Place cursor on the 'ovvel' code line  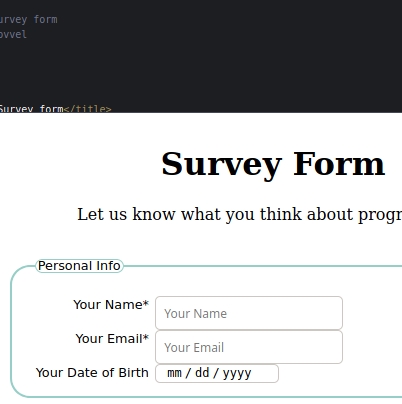(13, 34)
